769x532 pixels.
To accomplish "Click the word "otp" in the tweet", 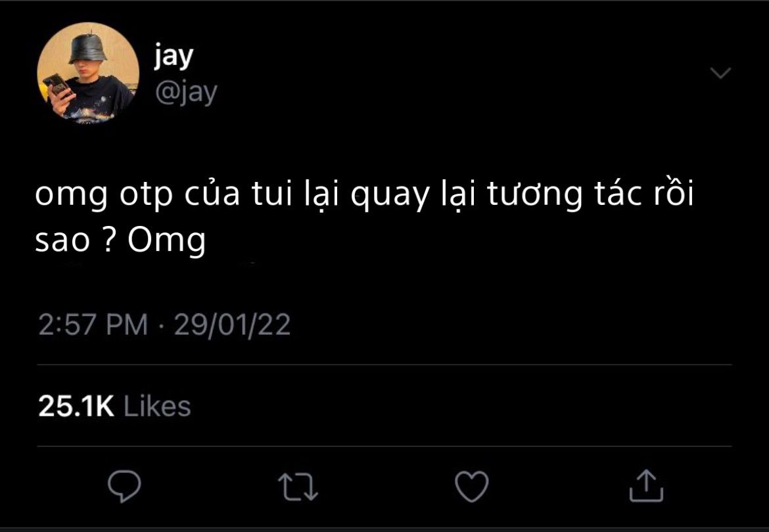I will point(147,196).
